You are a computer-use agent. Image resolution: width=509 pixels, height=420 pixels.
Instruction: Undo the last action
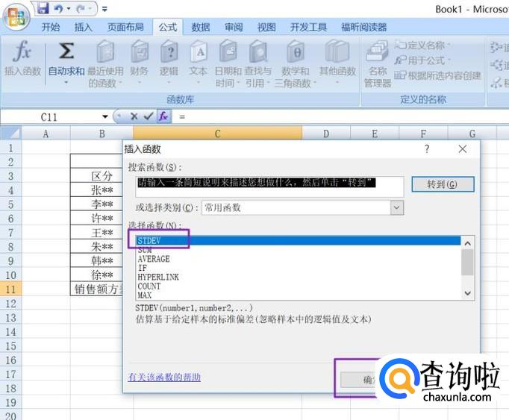[59, 9]
